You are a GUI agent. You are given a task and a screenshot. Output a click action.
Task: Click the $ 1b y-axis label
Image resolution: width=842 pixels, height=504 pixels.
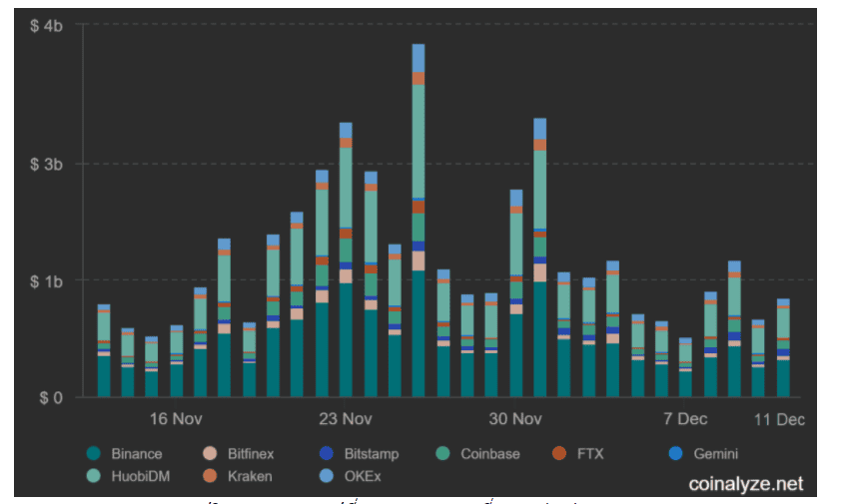[x=46, y=280]
